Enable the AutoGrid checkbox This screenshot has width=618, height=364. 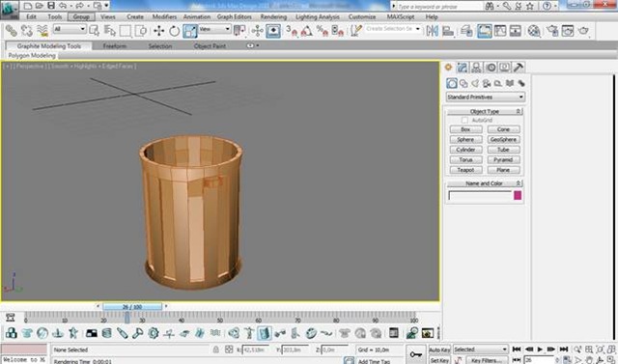465,120
